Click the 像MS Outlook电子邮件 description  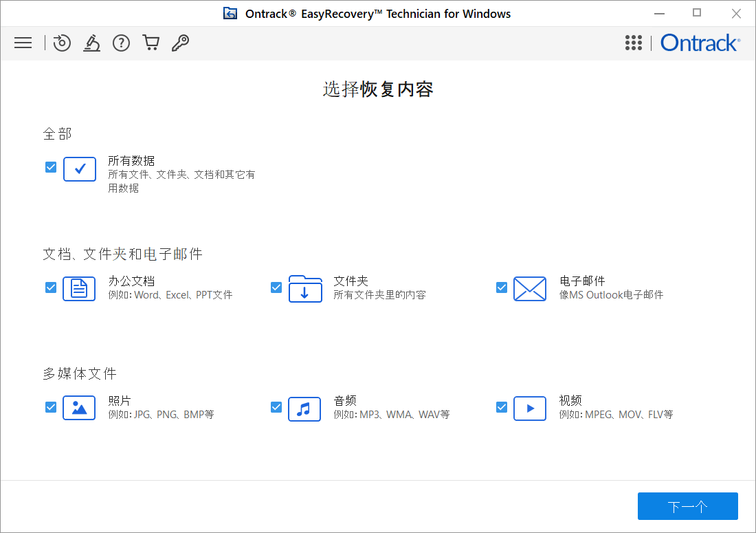click(611, 295)
